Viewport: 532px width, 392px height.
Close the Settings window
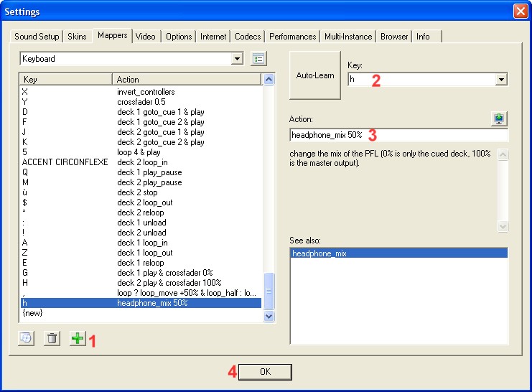point(520,11)
